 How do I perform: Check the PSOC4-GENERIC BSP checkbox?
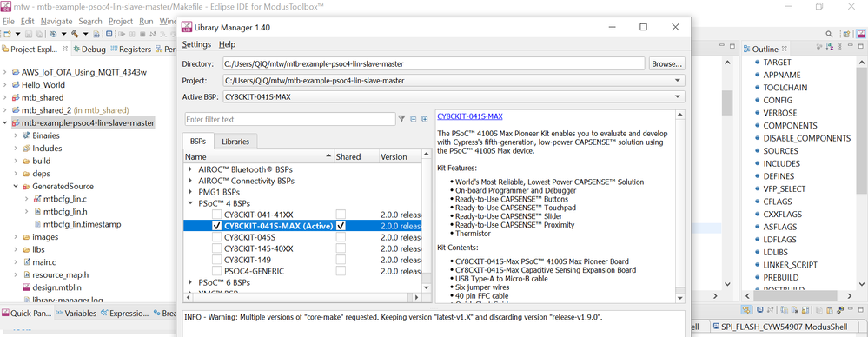pos(217,271)
